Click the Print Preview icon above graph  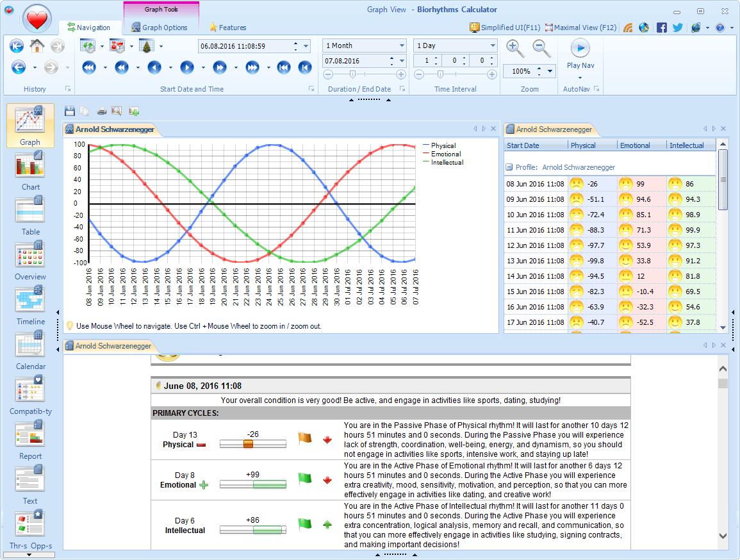[117, 111]
